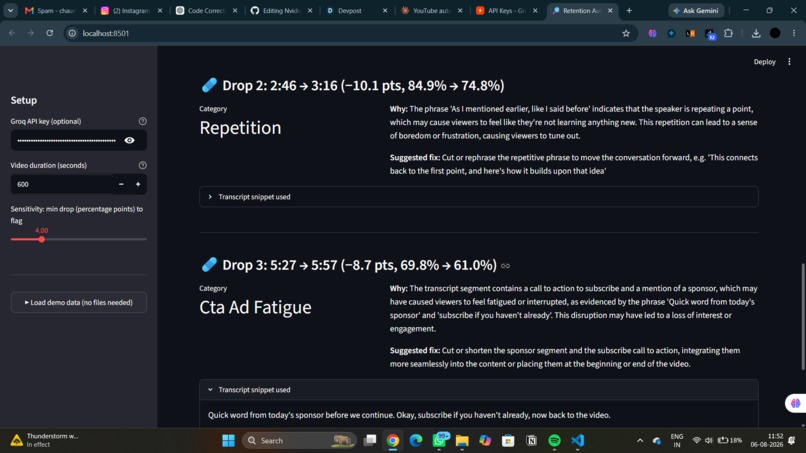This screenshot has height=453, width=806.
Task: Load demo data (no files needed)
Action: (79, 302)
